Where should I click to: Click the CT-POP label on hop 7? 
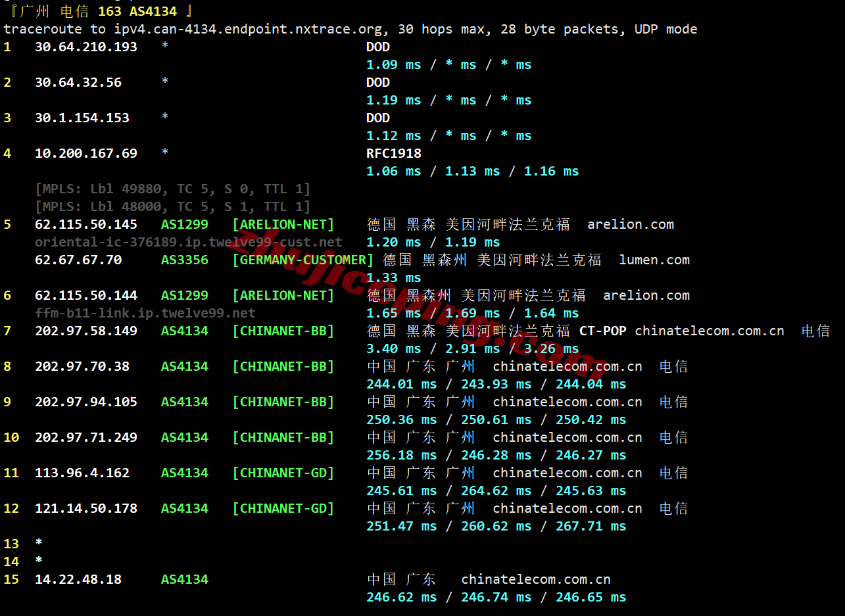coord(603,331)
